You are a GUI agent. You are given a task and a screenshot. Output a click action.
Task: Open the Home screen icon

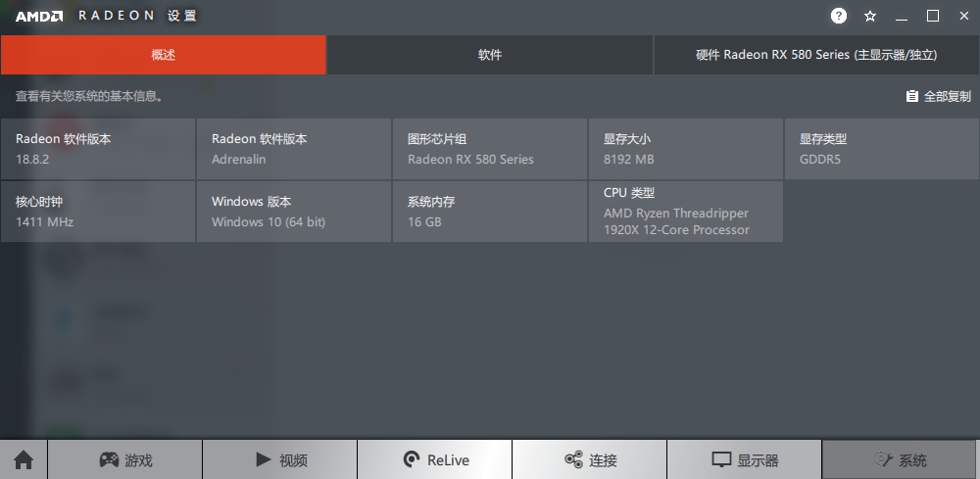coord(24,460)
